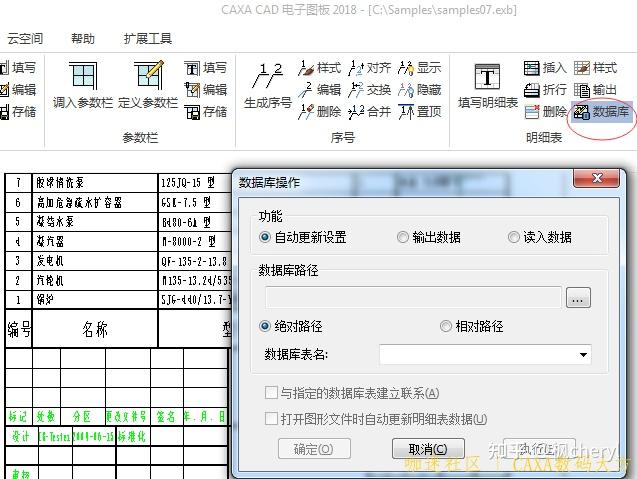Screen dimensions: 637x479
Task: Click 折行 in the 明细表 group
Action: pyautogui.click(x=545, y=89)
